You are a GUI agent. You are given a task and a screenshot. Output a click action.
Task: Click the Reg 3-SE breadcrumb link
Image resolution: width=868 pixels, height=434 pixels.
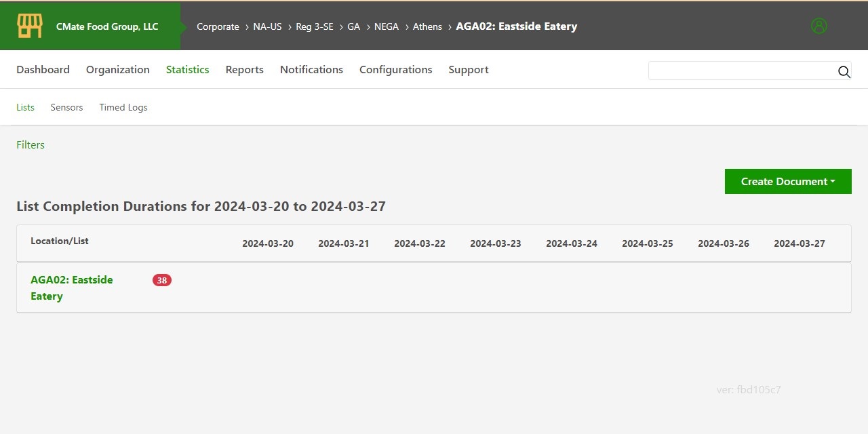tap(314, 26)
